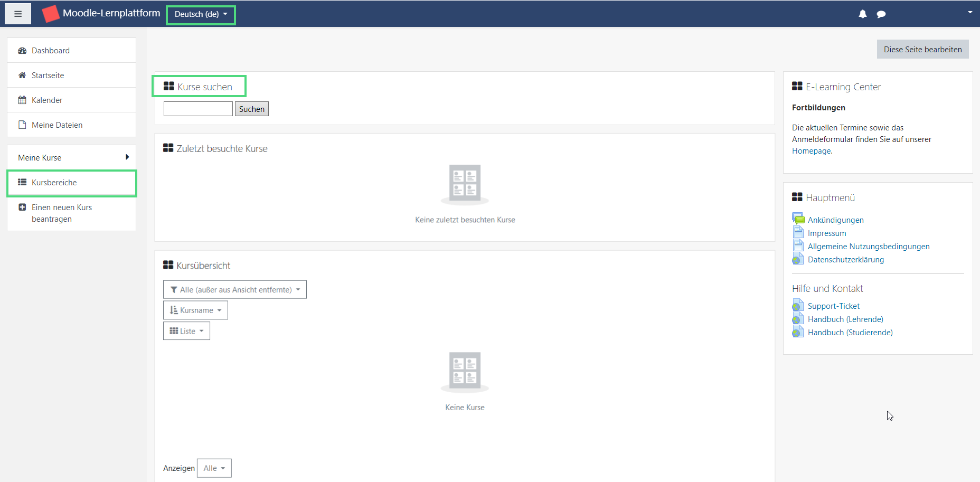Viewport: 980px width, 482px height.
Task: Focus the Kurse suchen search field
Action: point(198,109)
